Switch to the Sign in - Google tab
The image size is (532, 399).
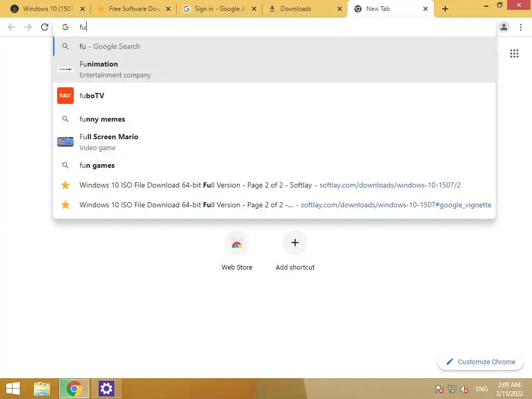[219, 9]
